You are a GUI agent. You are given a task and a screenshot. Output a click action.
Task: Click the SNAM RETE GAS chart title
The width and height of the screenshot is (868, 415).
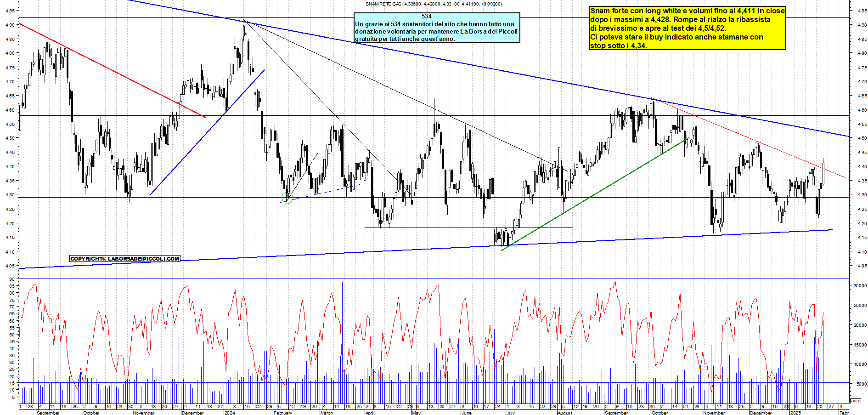(434, 4)
